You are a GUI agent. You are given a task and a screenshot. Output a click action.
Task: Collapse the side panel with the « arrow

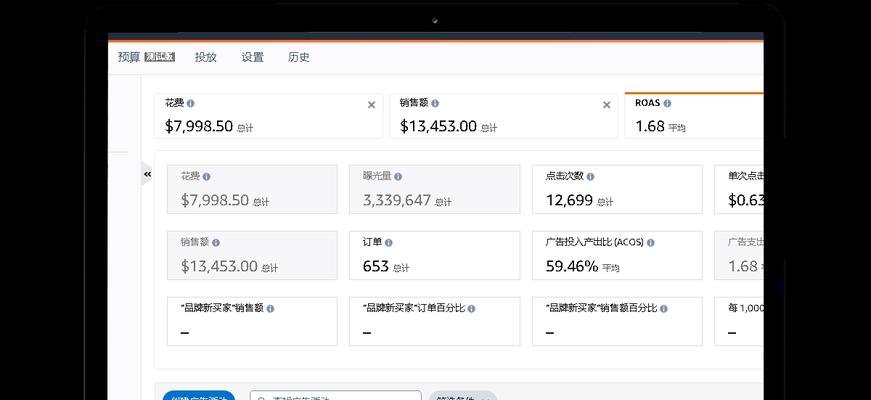click(147, 174)
